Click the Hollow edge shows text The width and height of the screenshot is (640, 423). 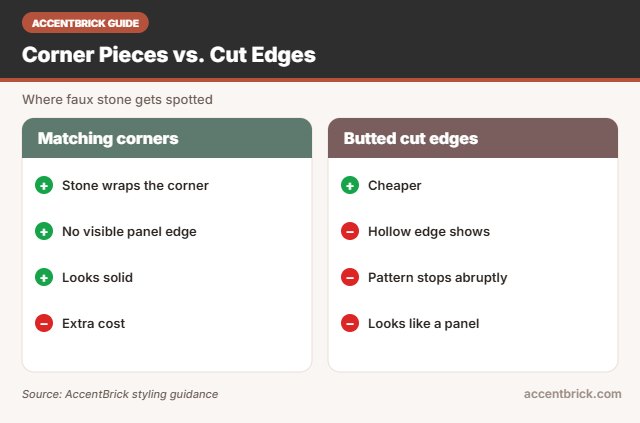pyautogui.click(x=429, y=232)
